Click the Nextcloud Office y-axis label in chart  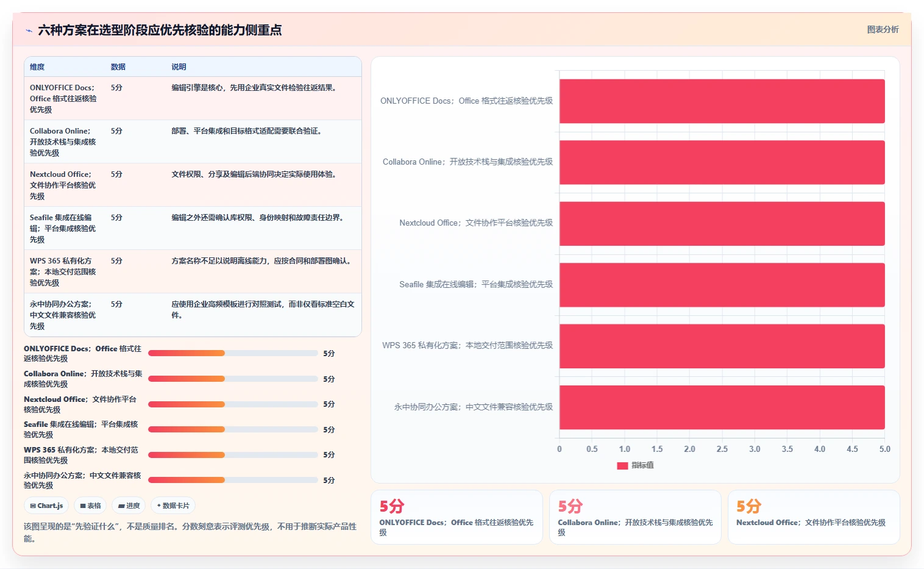[476, 223]
